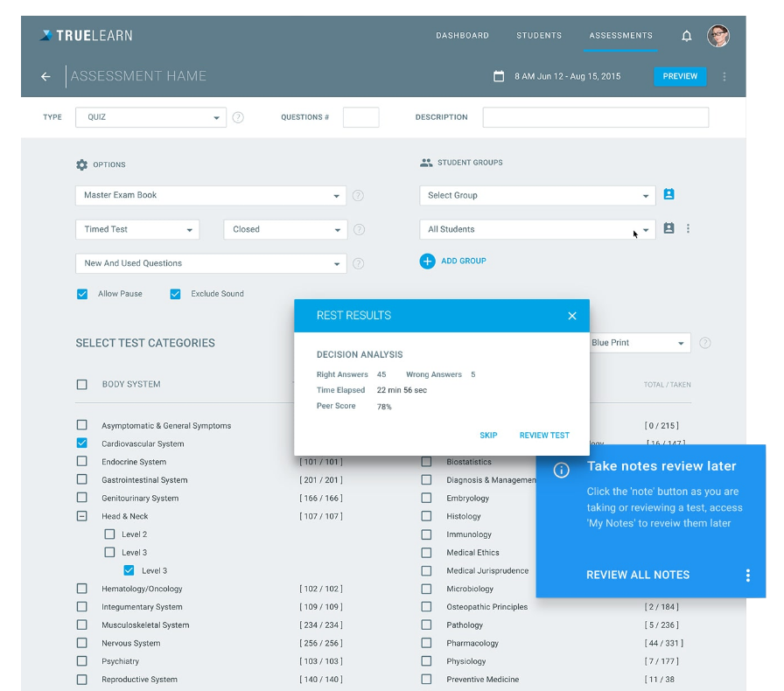This screenshot has width=784, height=691.
Task: Open the Timed Test dropdown
Action: (x=137, y=229)
